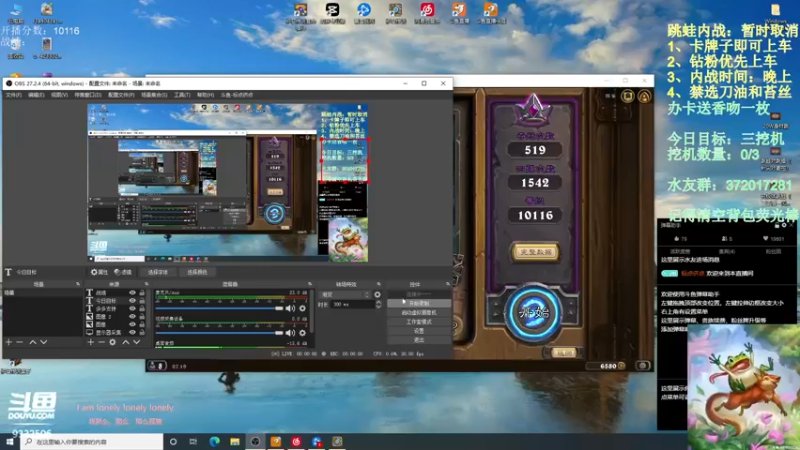The image size is (800, 450).
Task: Click the 启动虚拟摄像机 button
Action: (419, 312)
